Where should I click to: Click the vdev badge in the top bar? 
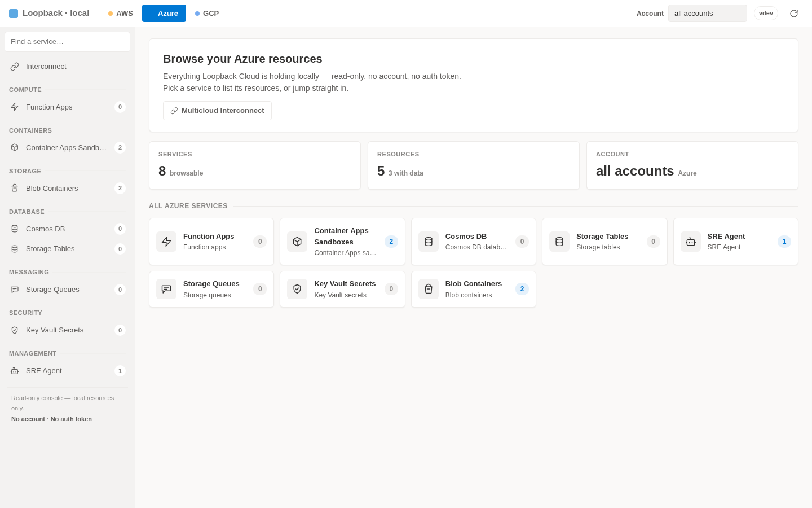tap(766, 14)
